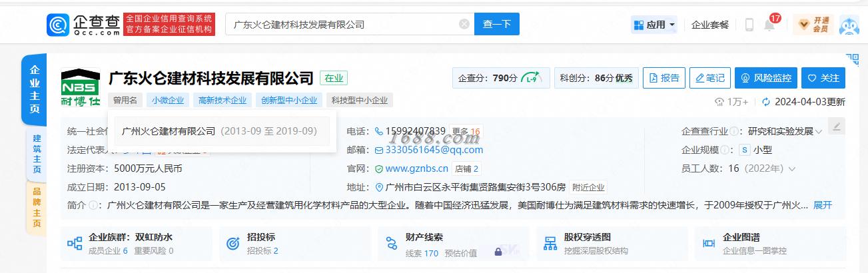868x273 pixels.
Task: Click the 报告 button
Action: click(x=663, y=78)
